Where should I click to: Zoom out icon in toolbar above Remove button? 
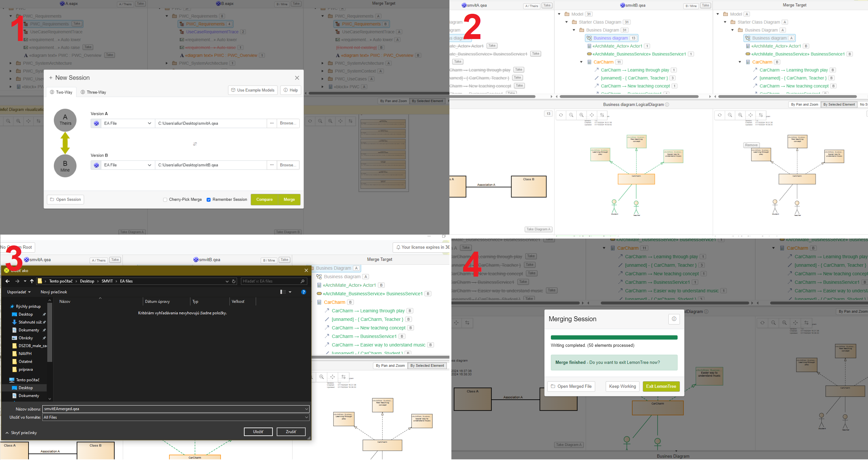(x=730, y=115)
